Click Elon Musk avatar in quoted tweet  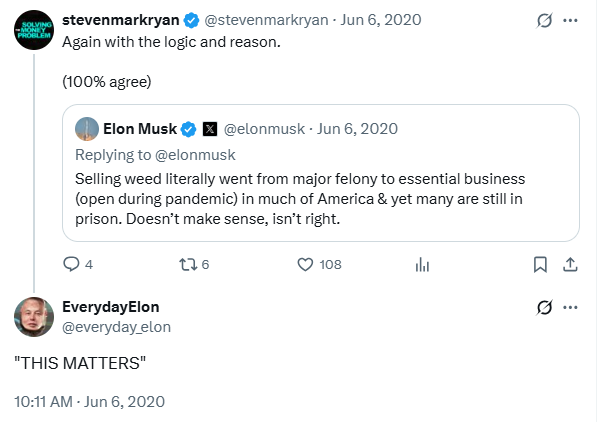(87, 128)
